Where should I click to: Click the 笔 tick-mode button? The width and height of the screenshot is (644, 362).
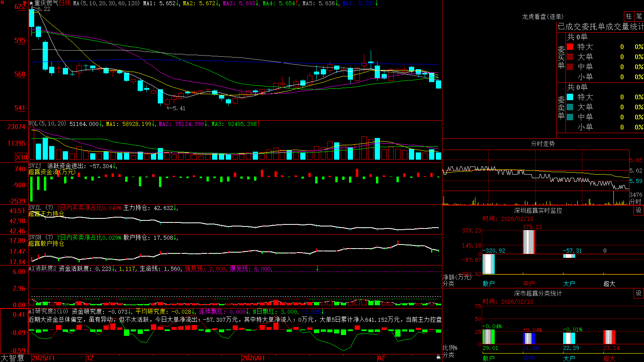click(x=639, y=16)
